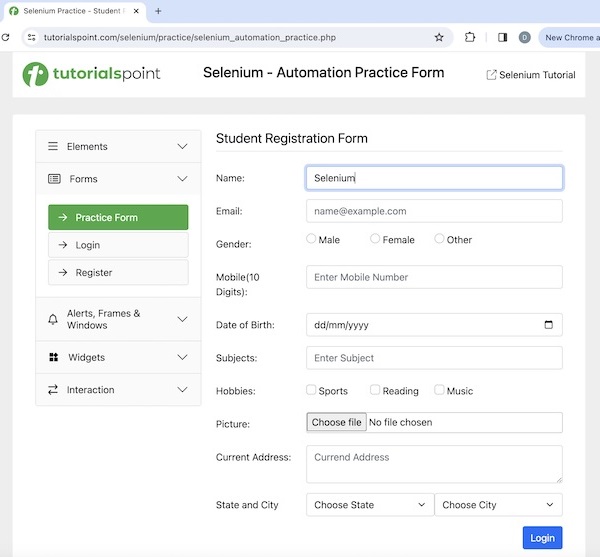This screenshot has width=600, height=557.
Task: Select the Login sidebar item
Action: [118, 245]
